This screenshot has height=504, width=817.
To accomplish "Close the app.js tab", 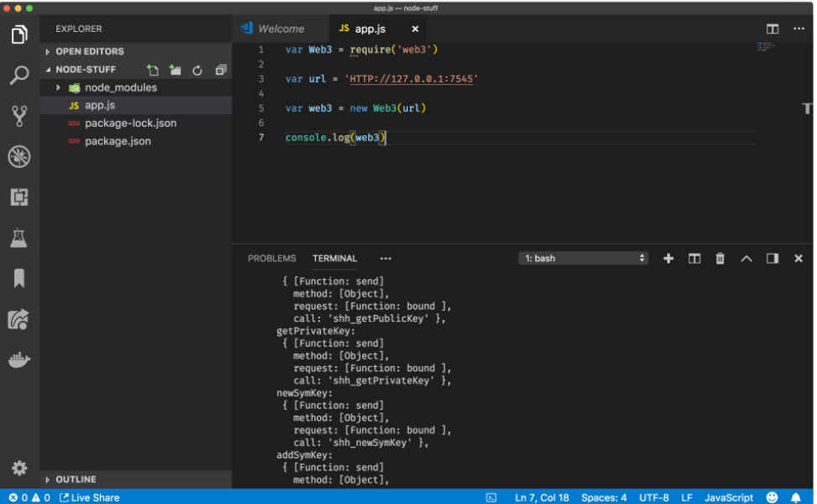I will [414, 29].
